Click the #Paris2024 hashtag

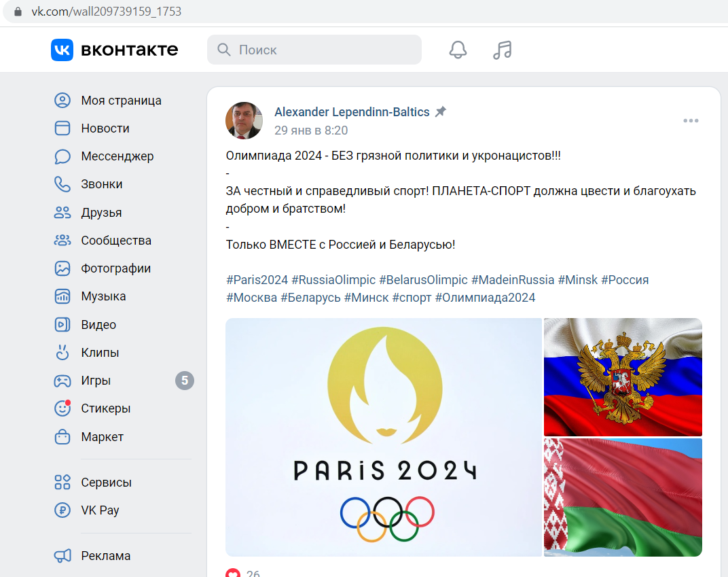click(x=257, y=280)
